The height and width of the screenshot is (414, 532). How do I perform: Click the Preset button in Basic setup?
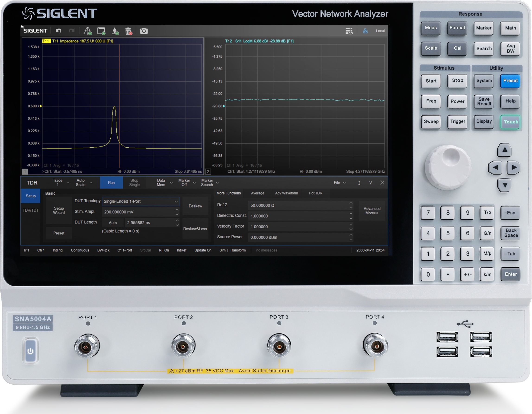click(x=59, y=233)
